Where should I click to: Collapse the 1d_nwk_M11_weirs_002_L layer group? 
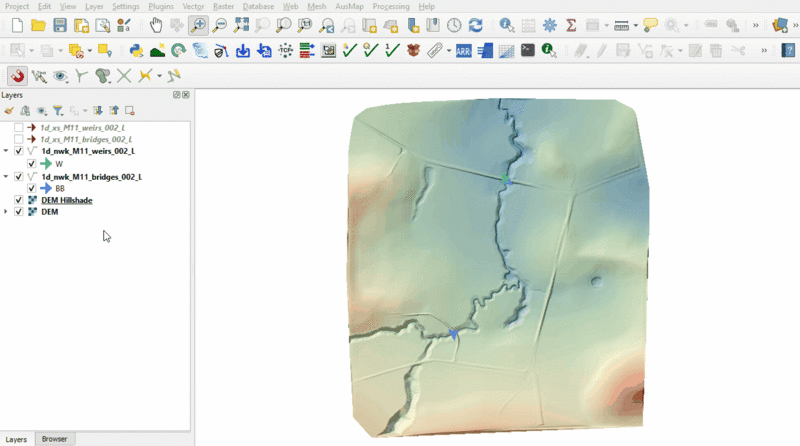(x=7, y=151)
